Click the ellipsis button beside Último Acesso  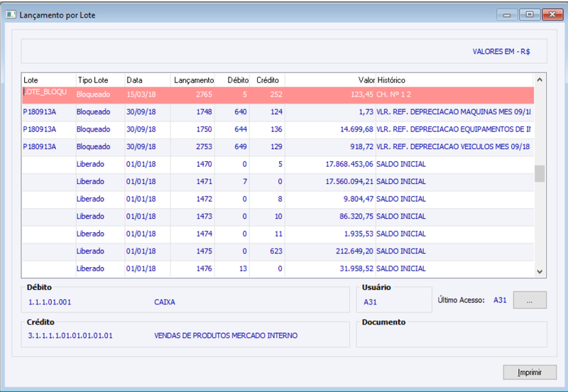tap(530, 300)
